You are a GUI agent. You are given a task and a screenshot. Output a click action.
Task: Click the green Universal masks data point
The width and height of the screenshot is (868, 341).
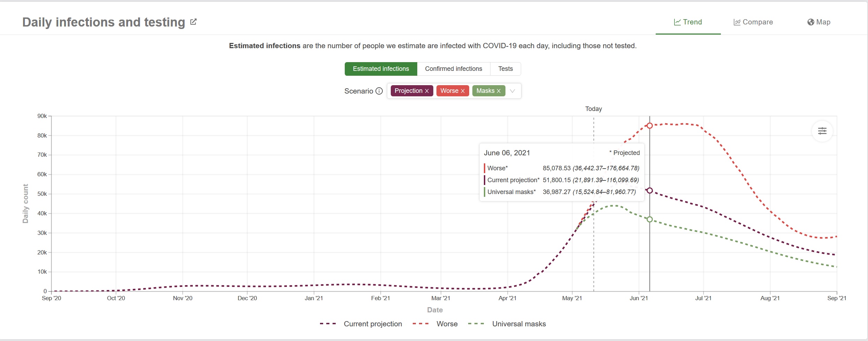pos(650,220)
